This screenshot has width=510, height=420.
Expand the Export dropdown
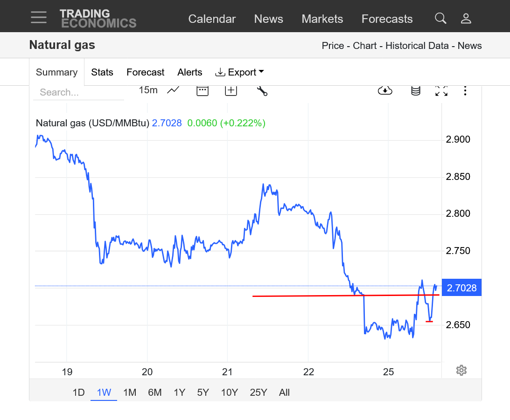point(239,72)
